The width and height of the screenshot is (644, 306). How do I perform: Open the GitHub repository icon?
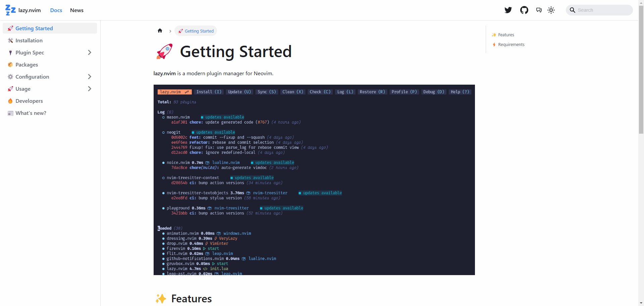[x=524, y=10]
